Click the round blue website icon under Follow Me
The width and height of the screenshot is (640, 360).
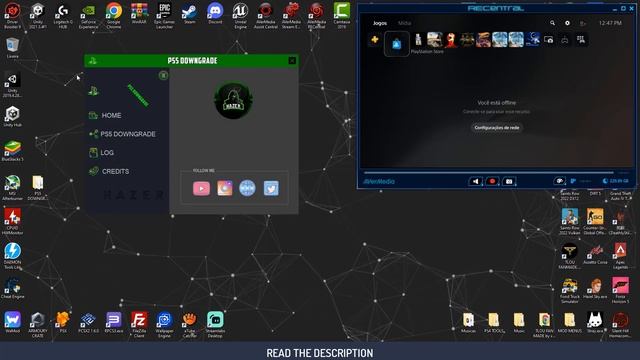tap(247, 188)
